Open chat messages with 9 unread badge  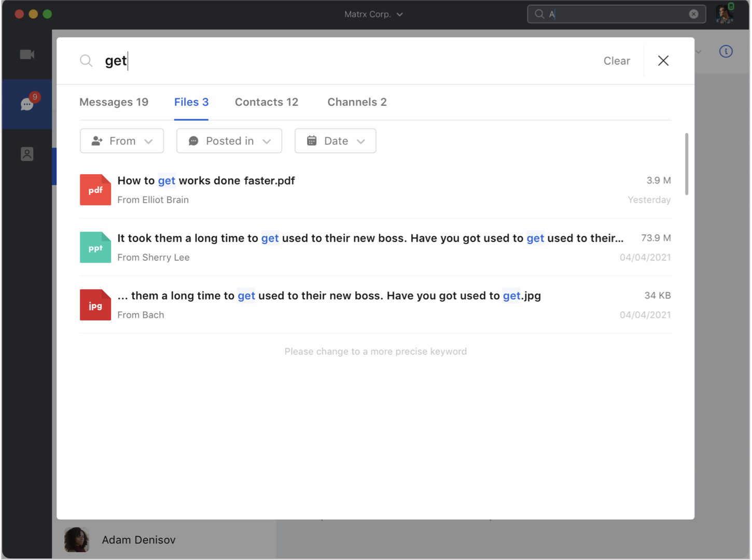point(27,104)
